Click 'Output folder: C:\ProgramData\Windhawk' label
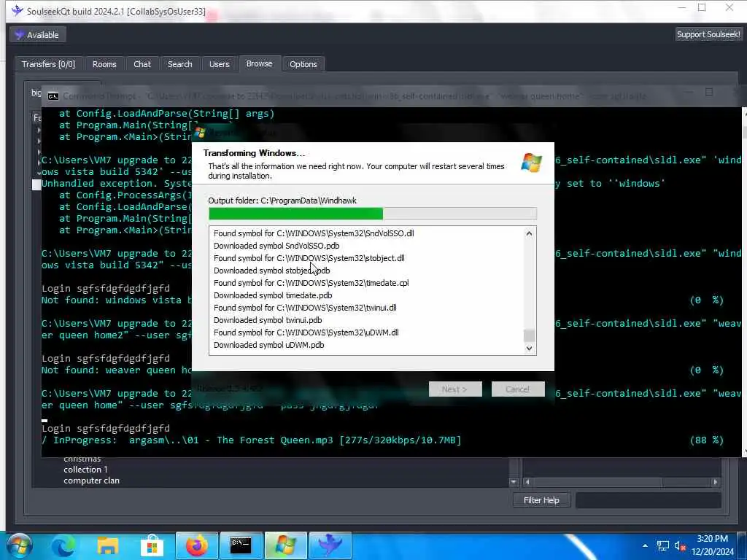Image resolution: width=747 pixels, height=560 pixels. [282, 201]
